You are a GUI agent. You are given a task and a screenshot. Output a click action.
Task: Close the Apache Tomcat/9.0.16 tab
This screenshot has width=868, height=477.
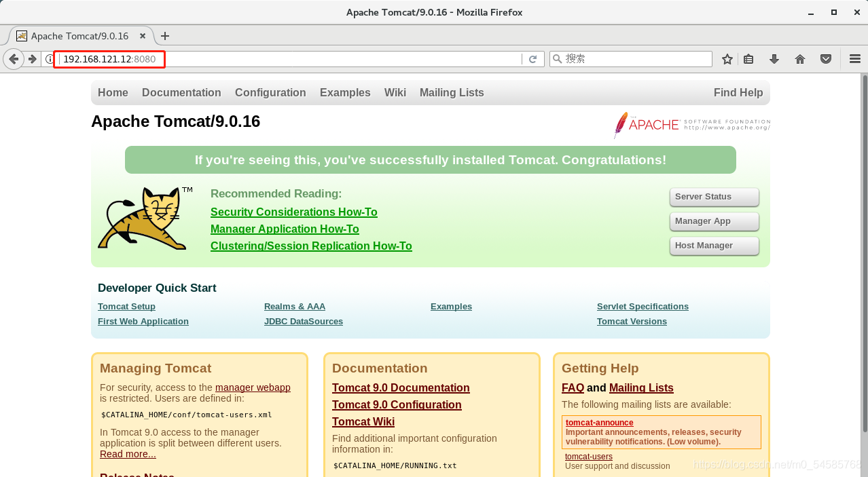point(143,36)
